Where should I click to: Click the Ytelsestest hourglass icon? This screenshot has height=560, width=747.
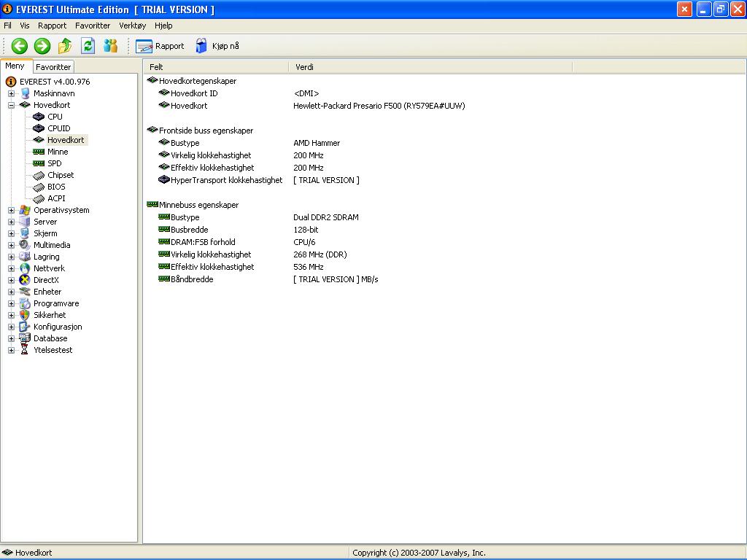25,350
